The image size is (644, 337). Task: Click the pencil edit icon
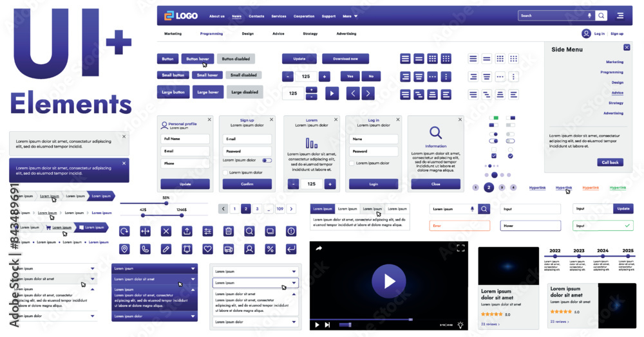pyautogui.click(x=166, y=249)
